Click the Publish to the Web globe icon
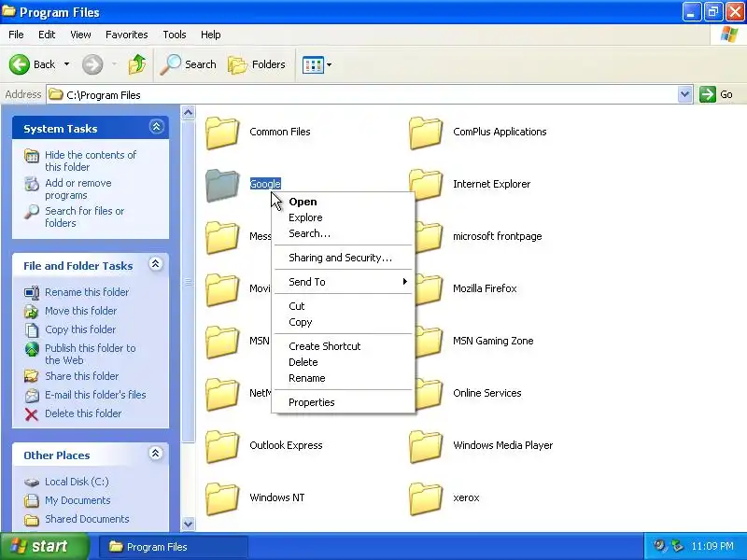 pos(32,349)
